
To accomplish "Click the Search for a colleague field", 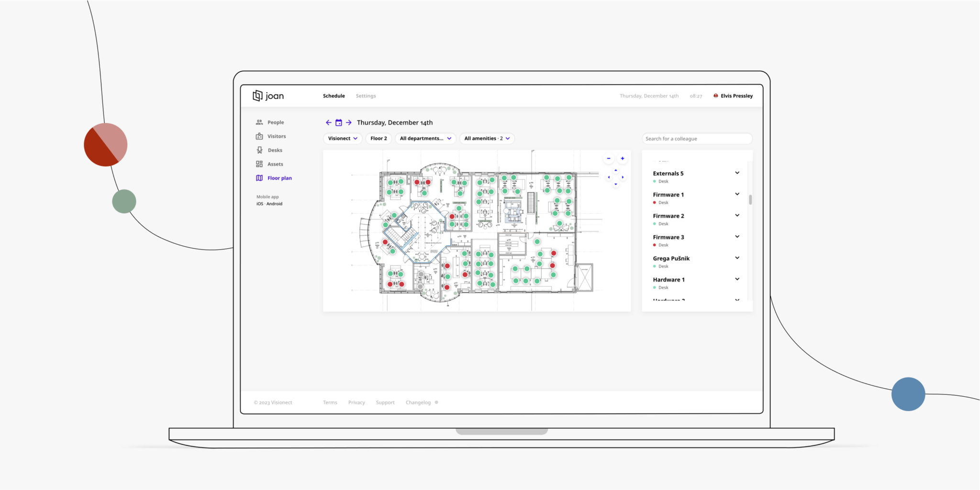I will [696, 138].
